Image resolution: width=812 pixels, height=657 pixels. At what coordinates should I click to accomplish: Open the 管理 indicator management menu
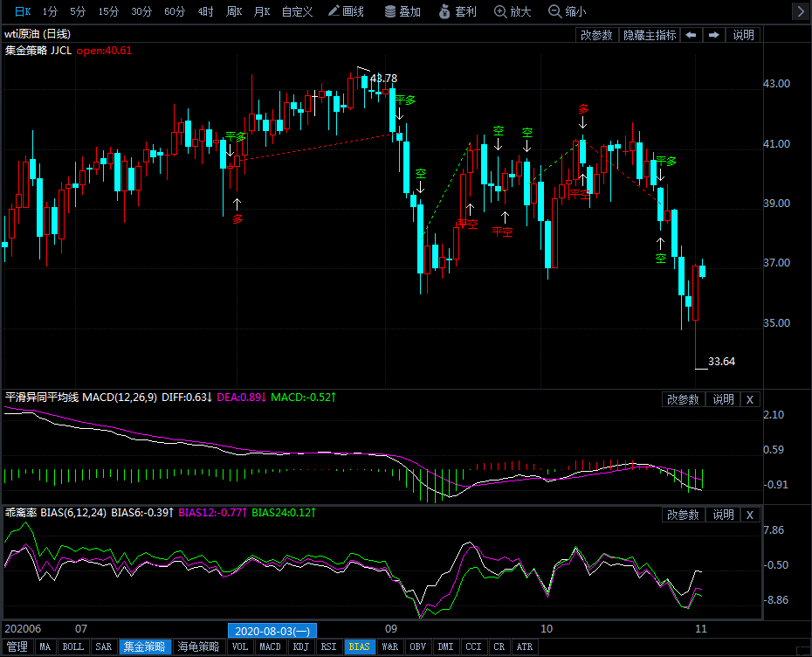click(x=17, y=647)
